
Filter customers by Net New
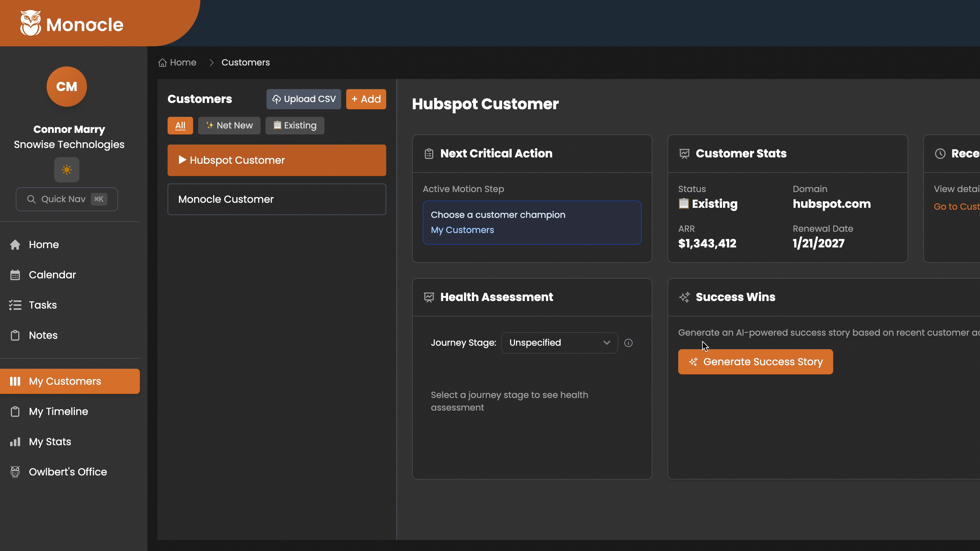(229, 126)
